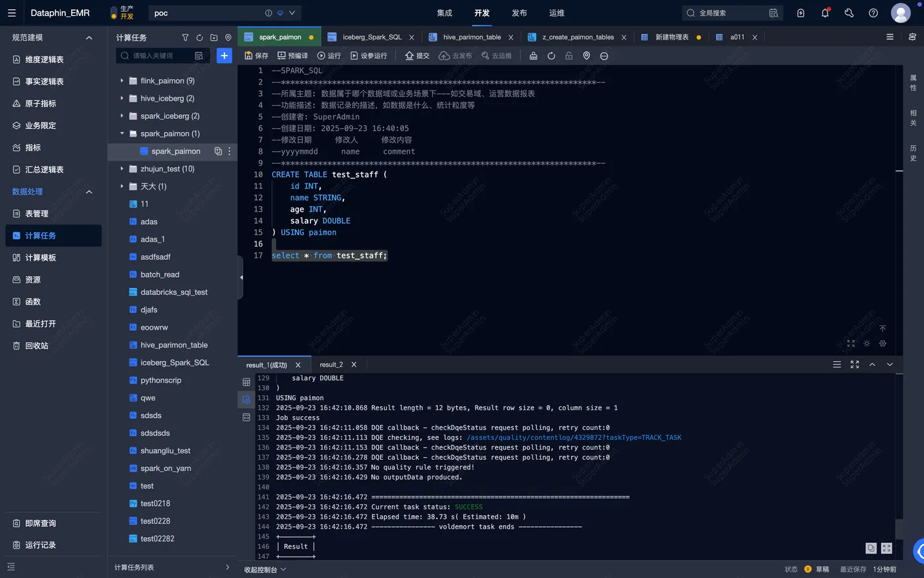Click the lightning resource icon in header
This screenshot has width=924, height=578.
point(801,13)
